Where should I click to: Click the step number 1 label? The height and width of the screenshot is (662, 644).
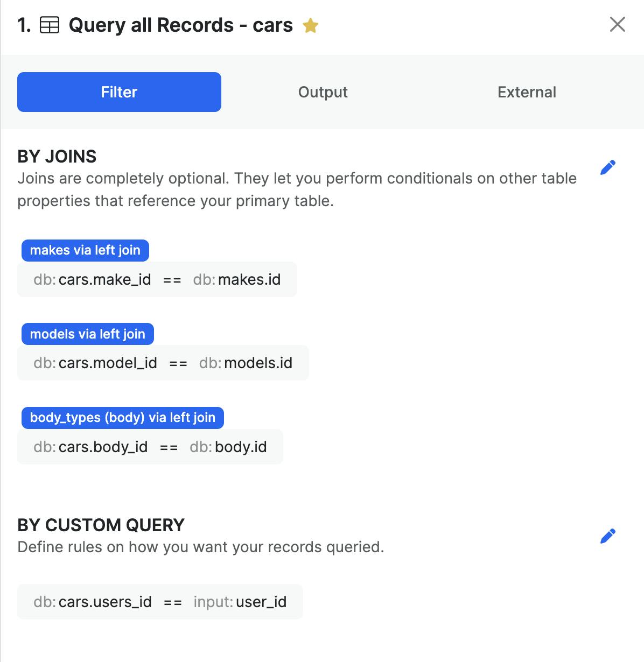click(24, 25)
